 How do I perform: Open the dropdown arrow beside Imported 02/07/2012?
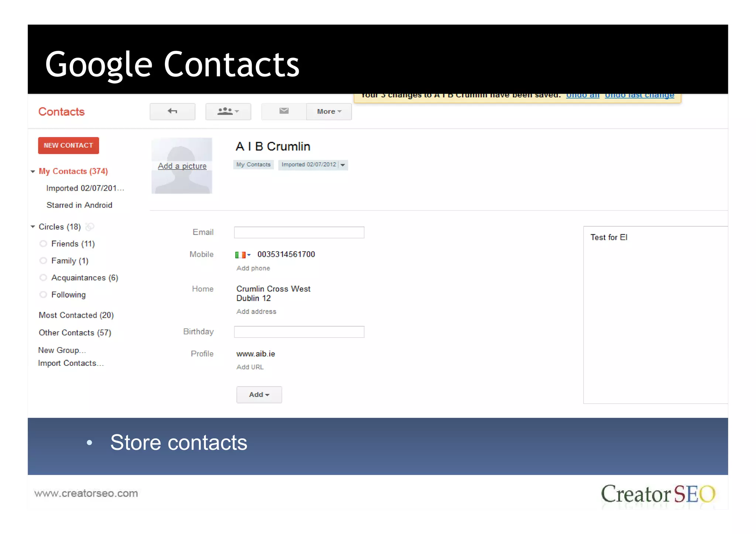[343, 165]
